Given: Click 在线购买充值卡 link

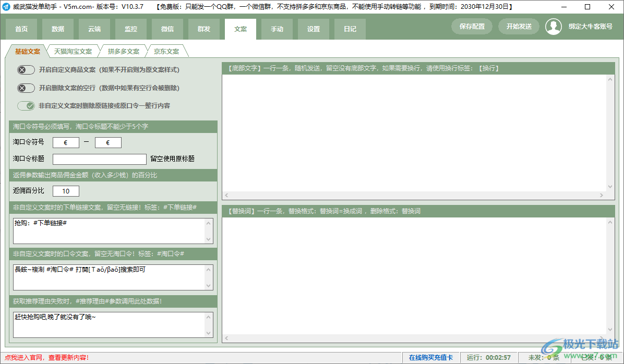Looking at the screenshot, I should click(x=431, y=358).
